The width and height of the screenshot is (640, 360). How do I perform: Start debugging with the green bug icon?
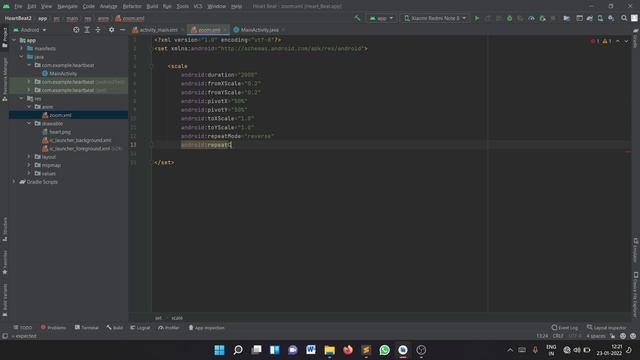(509, 18)
